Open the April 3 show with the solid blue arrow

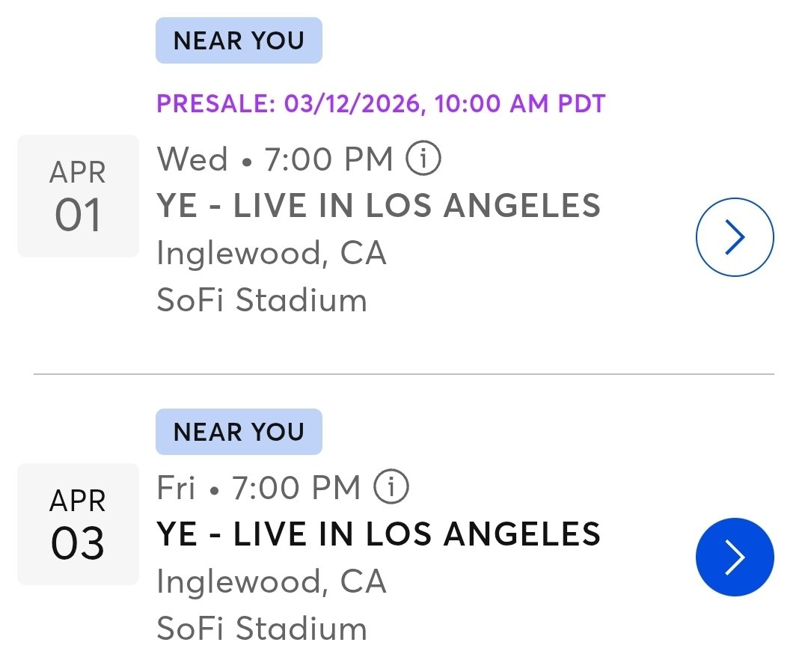735,558
